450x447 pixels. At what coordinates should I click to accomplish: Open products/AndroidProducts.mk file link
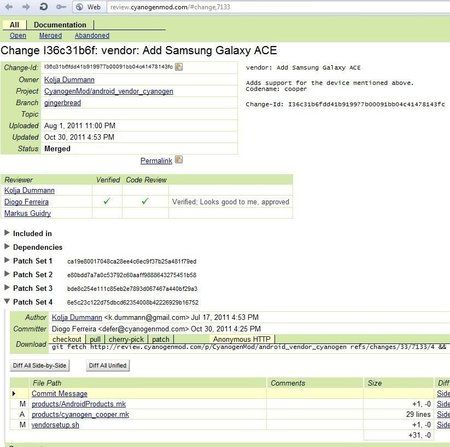79,404
